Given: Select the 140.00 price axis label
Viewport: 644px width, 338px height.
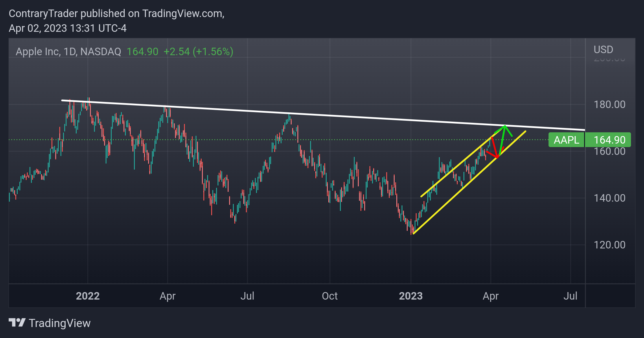Looking at the screenshot, I should pos(609,198).
